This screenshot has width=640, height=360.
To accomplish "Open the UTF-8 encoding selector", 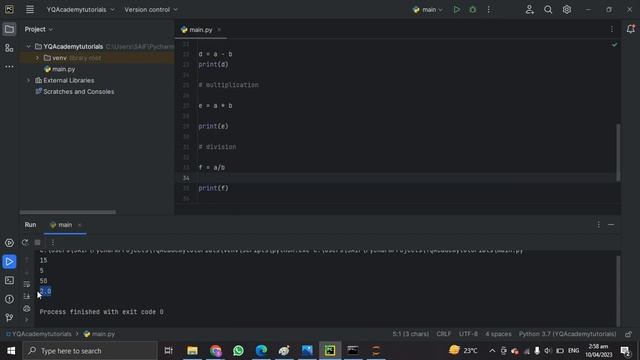I will click(x=468, y=334).
